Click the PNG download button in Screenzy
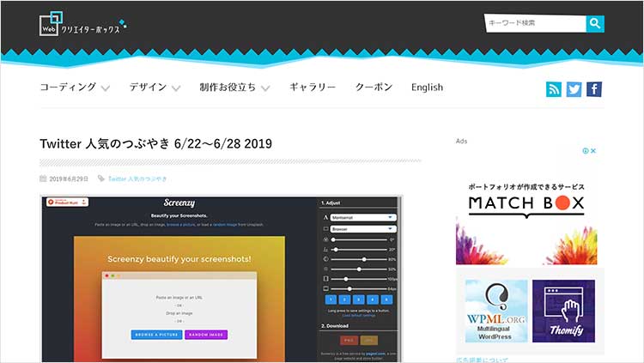 (349, 340)
